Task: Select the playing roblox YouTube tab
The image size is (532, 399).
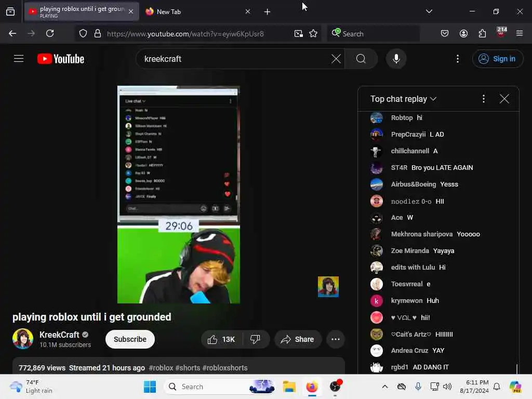Action: tap(82, 11)
